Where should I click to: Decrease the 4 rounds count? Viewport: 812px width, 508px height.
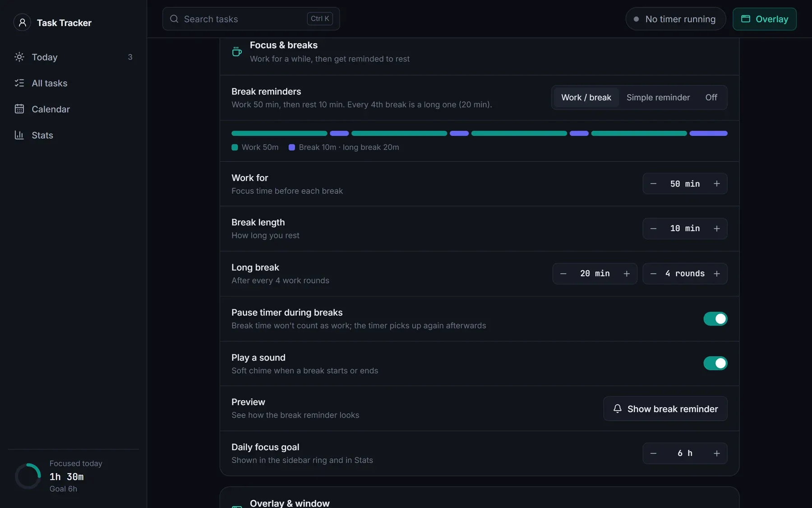click(x=653, y=274)
